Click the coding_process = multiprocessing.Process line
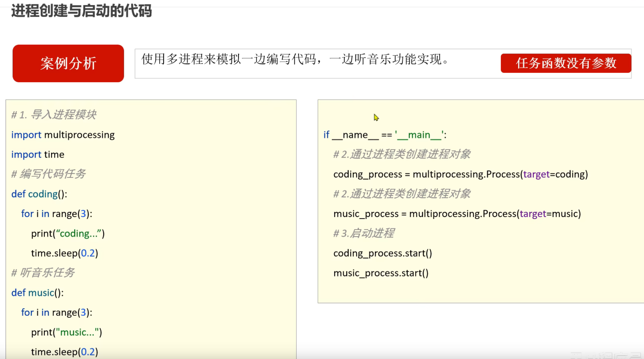This screenshot has width=644, height=359. coord(460,174)
